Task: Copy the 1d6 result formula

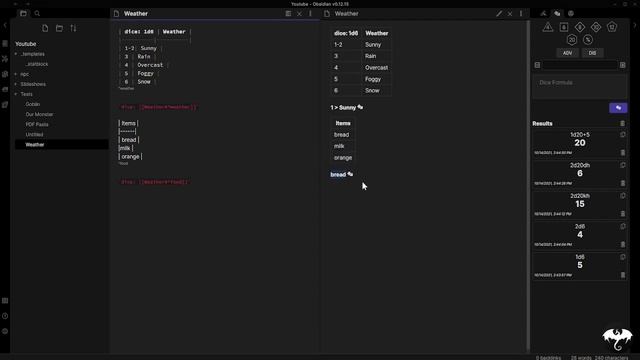Action: [622, 257]
